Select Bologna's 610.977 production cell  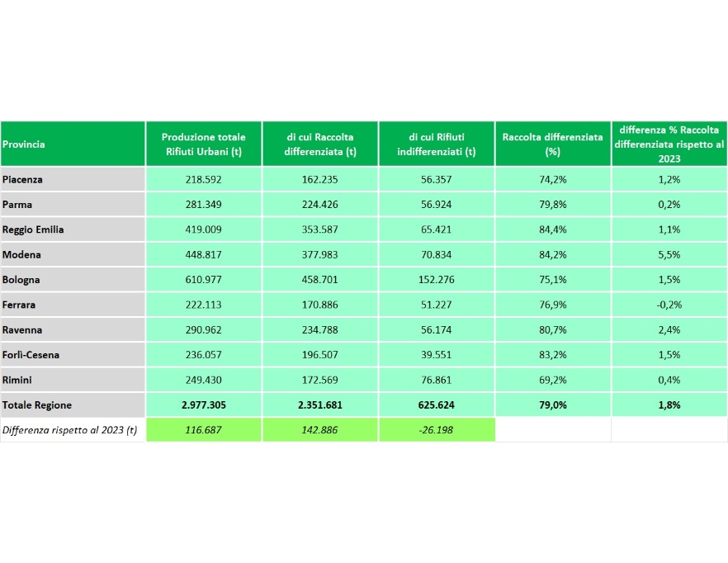tap(203, 280)
